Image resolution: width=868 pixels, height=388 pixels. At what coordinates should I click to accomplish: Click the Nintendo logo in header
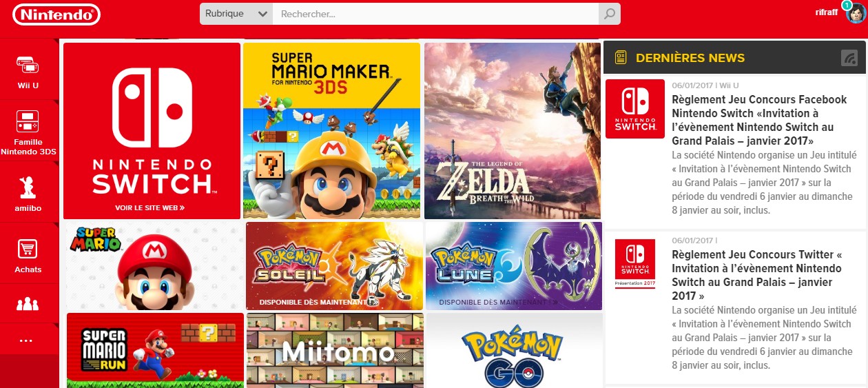[x=56, y=14]
